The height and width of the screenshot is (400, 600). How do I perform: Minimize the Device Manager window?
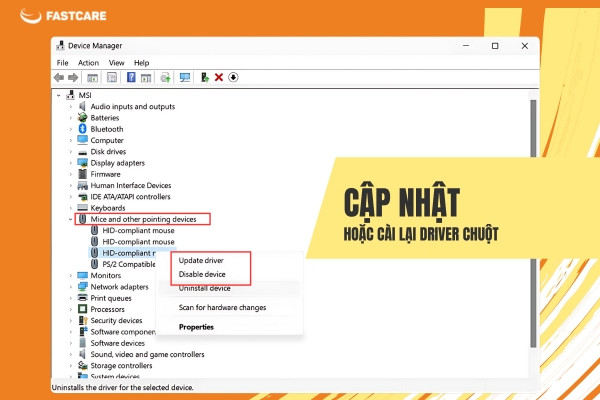click(x=466, y=46)
